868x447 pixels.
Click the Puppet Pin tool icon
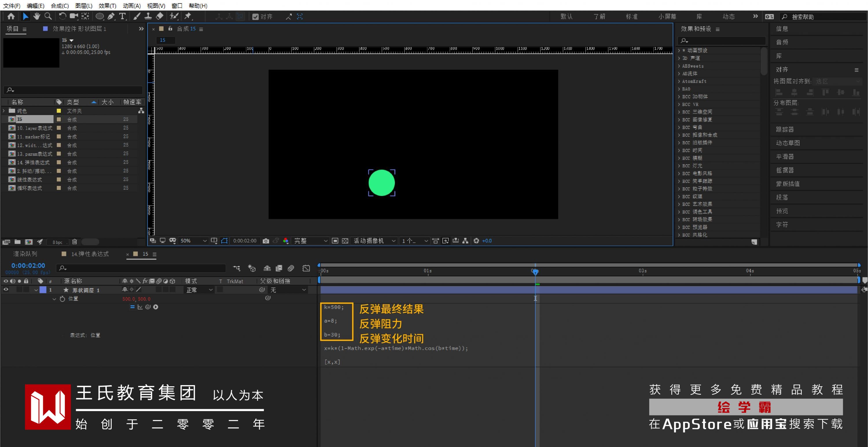point(188,16)
